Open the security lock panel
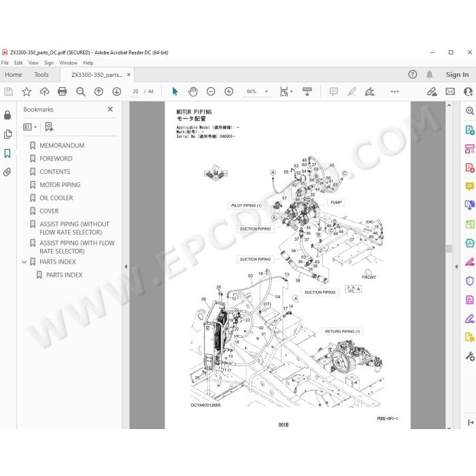Image resolution: width=476 pixels, height=476 pixels. point(7,115)
